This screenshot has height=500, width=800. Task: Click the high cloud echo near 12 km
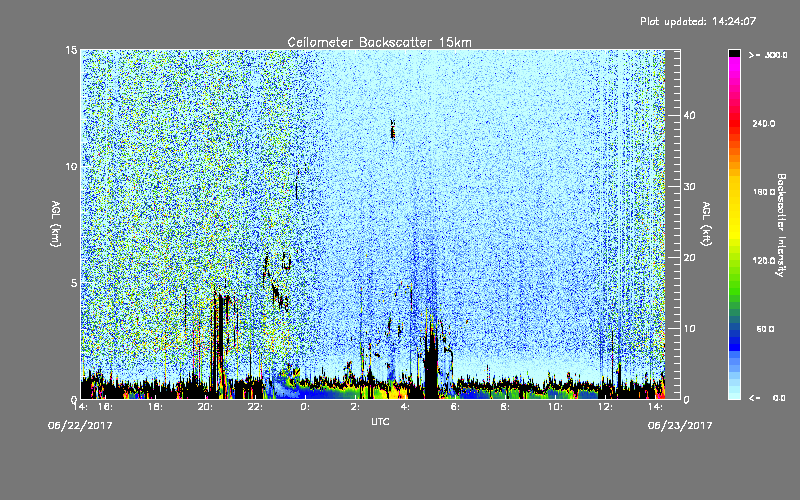click(x=392, y=130)
